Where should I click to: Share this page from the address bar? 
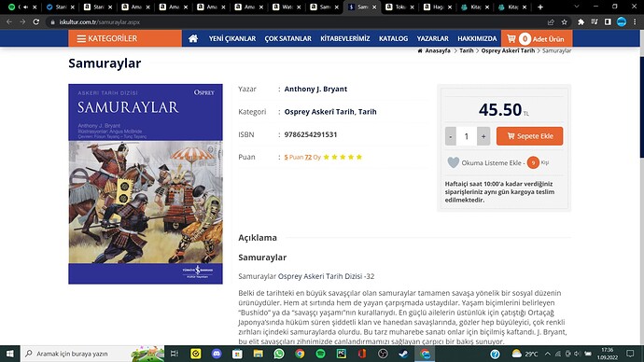coord(551,22)
